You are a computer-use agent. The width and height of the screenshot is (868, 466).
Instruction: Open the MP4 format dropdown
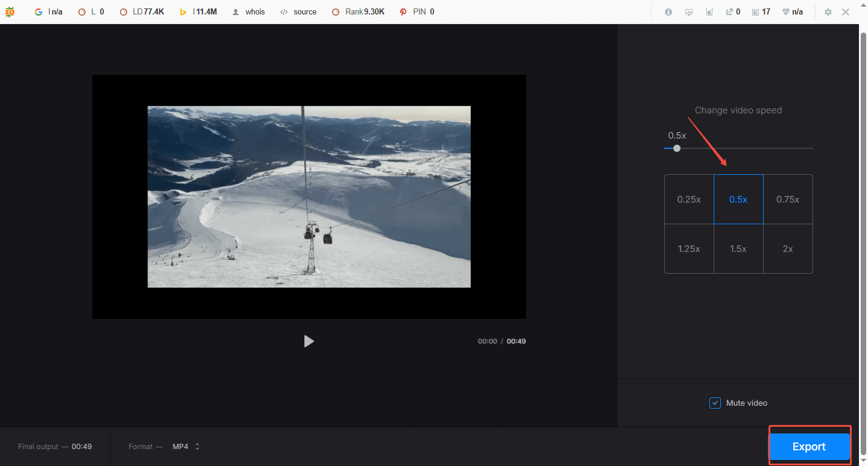(x=186, y=447)
